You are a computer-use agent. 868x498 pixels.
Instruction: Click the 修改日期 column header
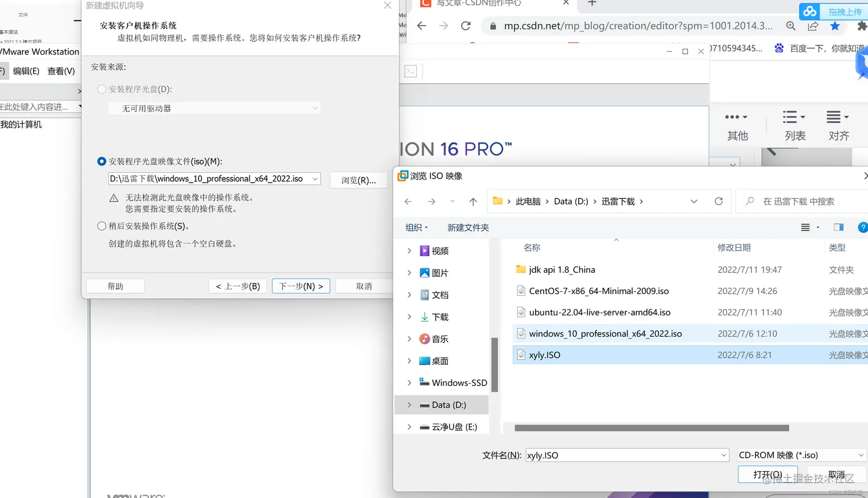(734, 248)
